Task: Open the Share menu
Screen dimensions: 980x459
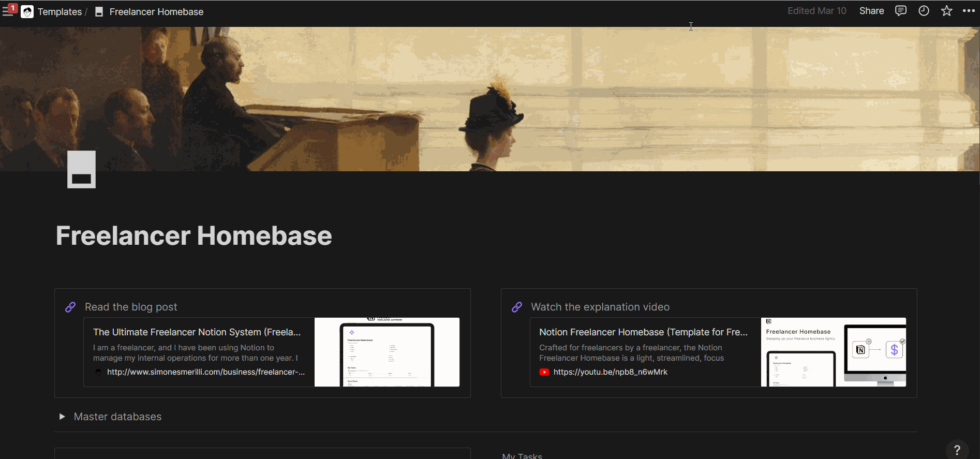Action: coord(871,11)
